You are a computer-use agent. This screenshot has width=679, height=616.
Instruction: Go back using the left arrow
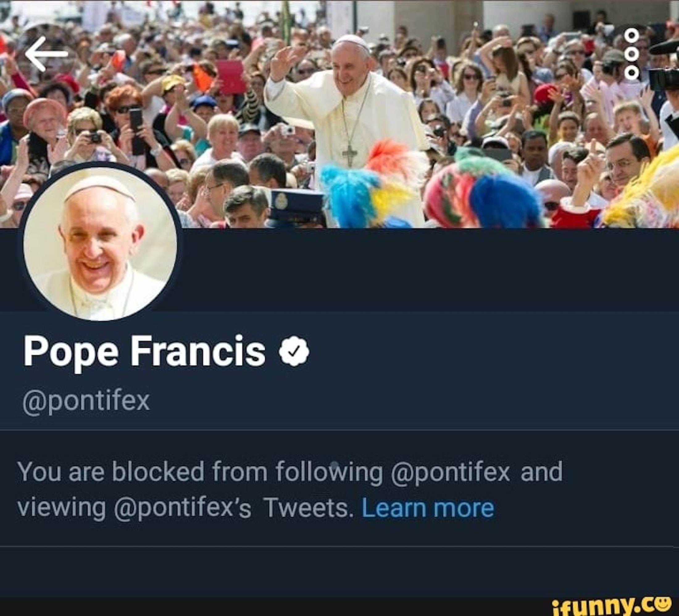tap(47, 54)
